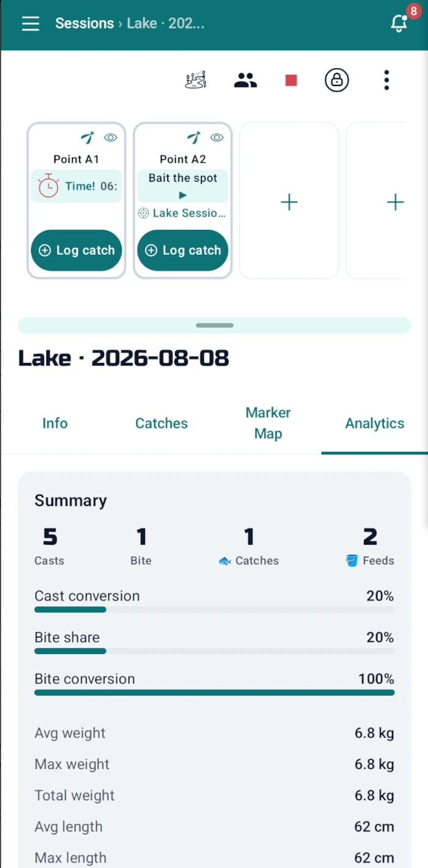Image resolution: width=428 pixels, height=868 pixels.
Task: Tap the rod icon on Point A2
Action: tap(194, 138)
